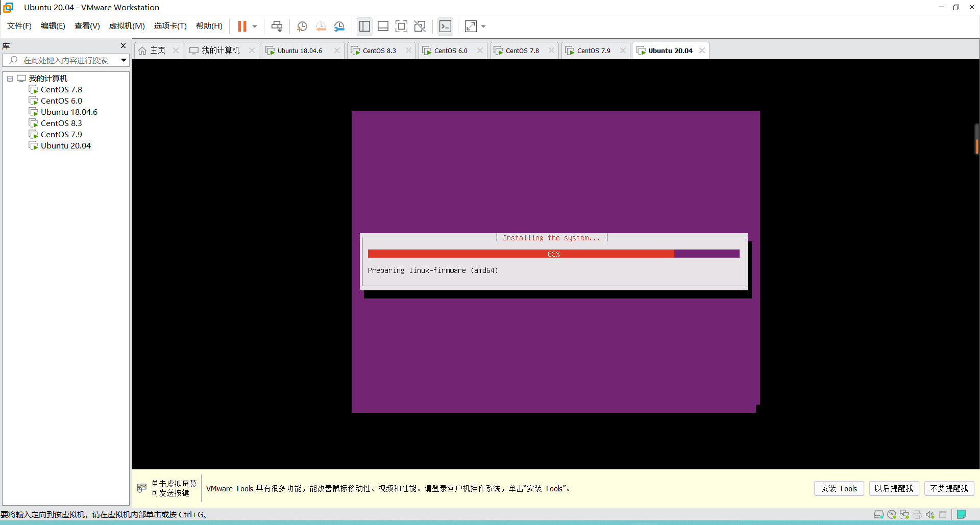Select 我的计算机 in the library tree
Image resolution: width=980 pixels, height=525 pixels.
48,78
